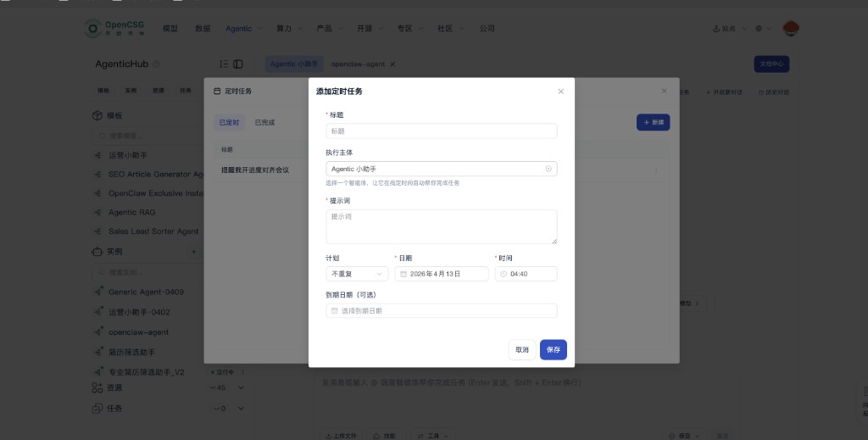Click the 实例 robot icon
This screenshot has width=868, height=440.
pos(97,251)
